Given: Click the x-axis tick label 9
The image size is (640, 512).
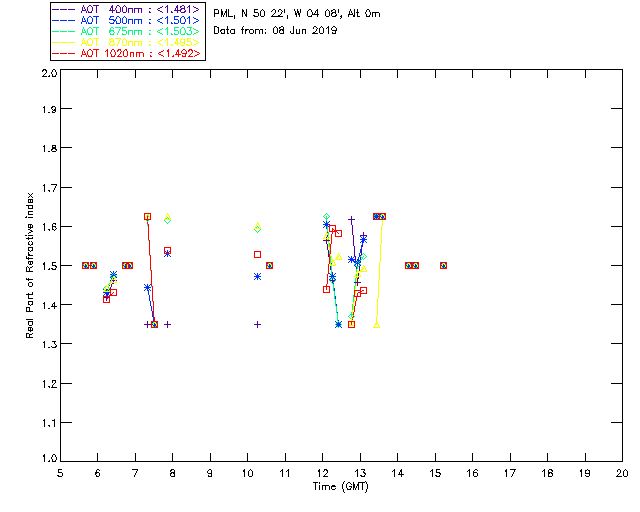Looking at the screenshot, I should (210, 473).
